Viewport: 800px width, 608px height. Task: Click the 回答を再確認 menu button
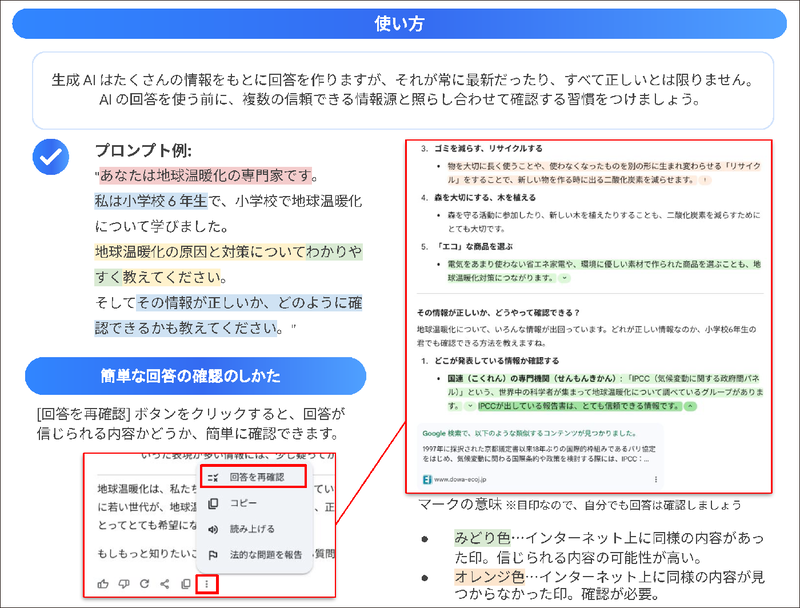point(255,476)
